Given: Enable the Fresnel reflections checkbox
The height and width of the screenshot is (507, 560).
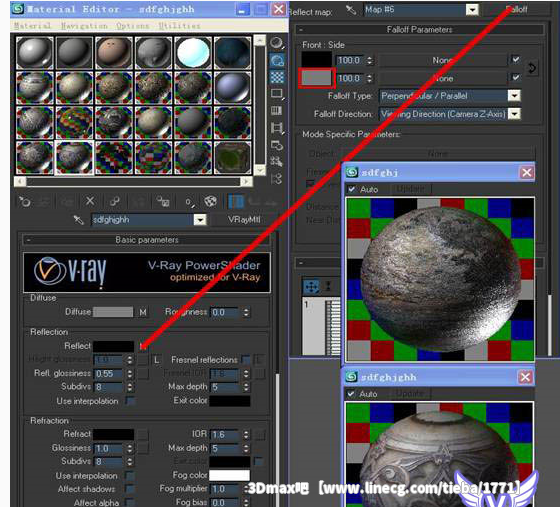Looking at the screenshot, I should [x=246, y=360].
